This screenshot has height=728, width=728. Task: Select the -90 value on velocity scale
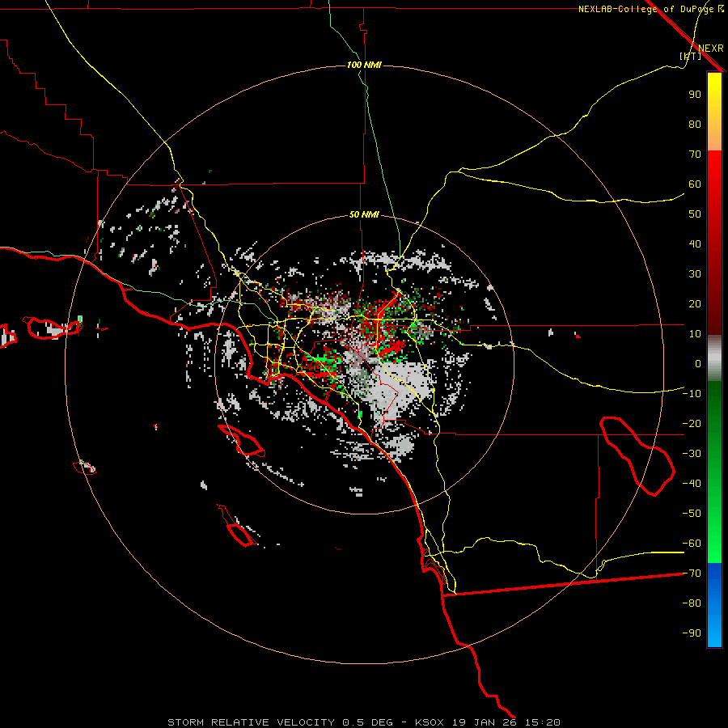(x=692, y=633)
